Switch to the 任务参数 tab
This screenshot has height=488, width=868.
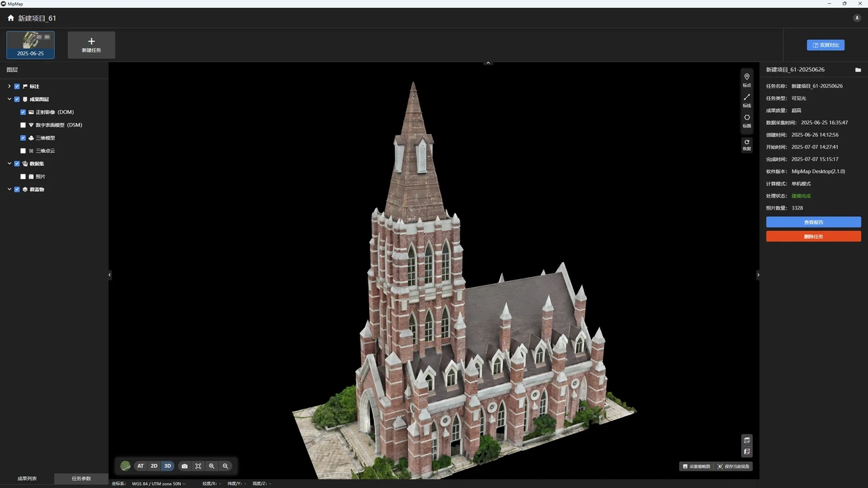(x=81, y=479)
